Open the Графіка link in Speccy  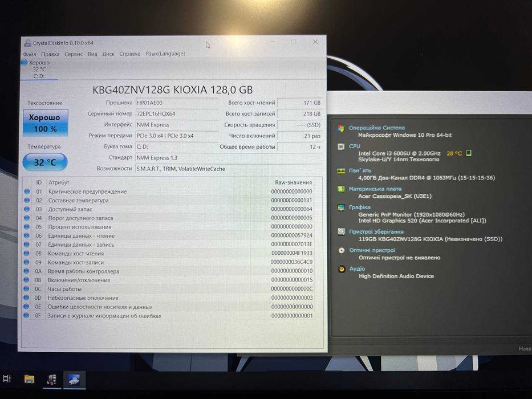click(x=360, y=207)
